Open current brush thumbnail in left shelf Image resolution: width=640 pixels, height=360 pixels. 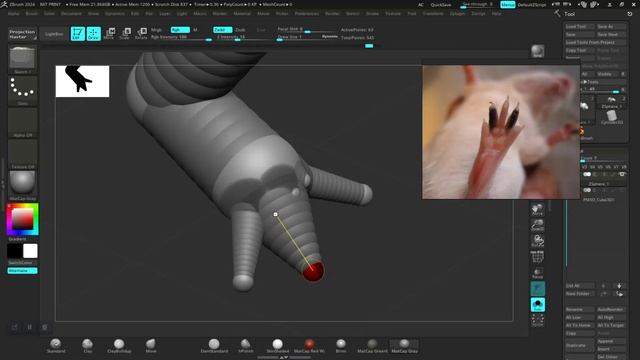click(x=22, y=60)
